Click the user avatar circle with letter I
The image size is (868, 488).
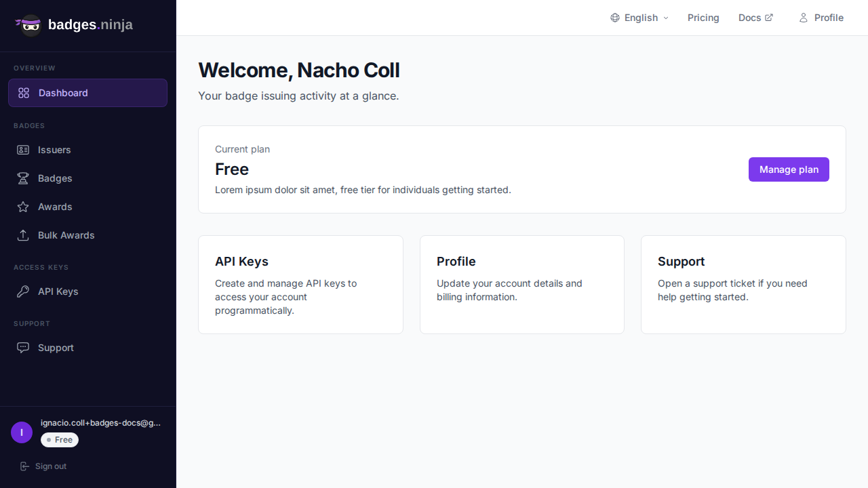(x=22, y=432)
